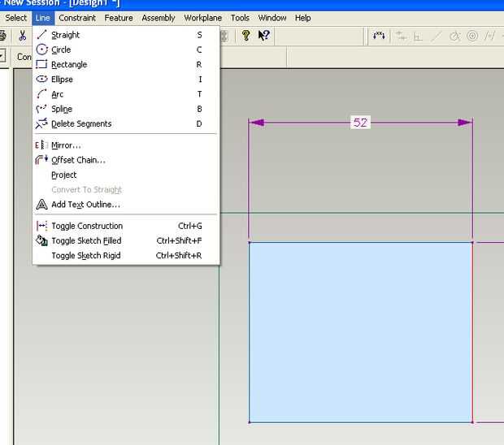
Task: Click the yellow Help question mark icon
Action: tap(245, 35)
